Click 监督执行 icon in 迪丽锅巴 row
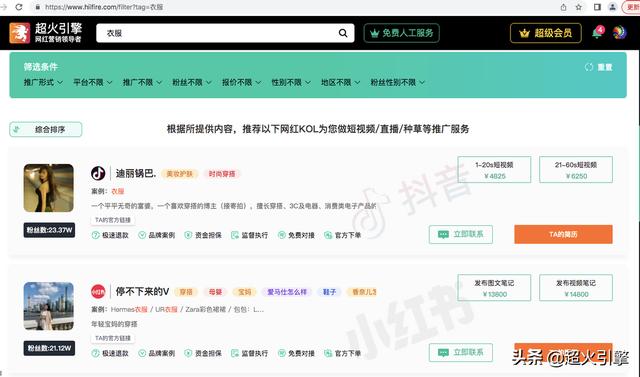 click(x=235, y=235)
